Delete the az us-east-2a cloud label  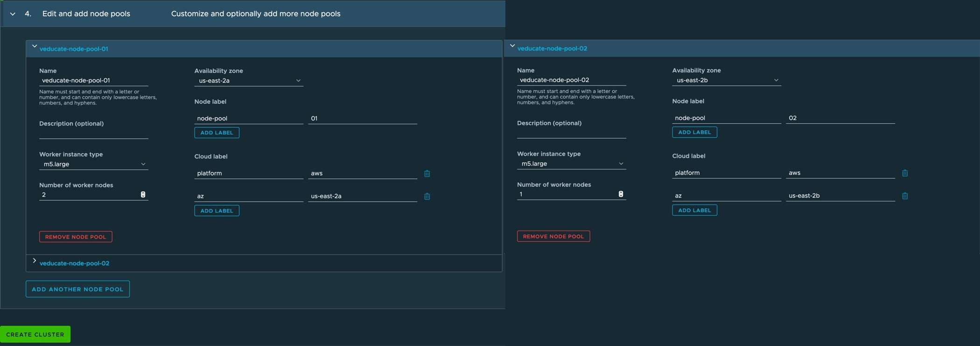[427, 197]
